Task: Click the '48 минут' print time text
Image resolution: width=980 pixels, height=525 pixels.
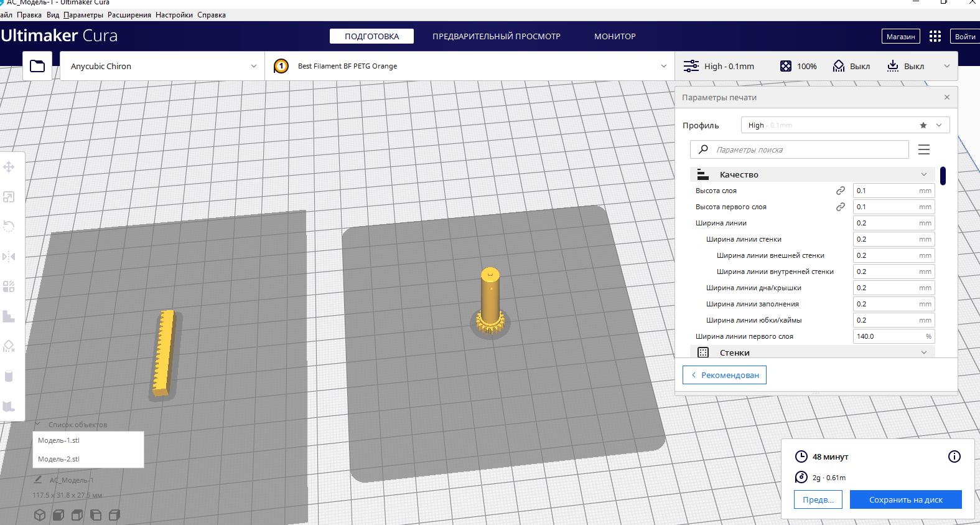Action: coord(830,456)
